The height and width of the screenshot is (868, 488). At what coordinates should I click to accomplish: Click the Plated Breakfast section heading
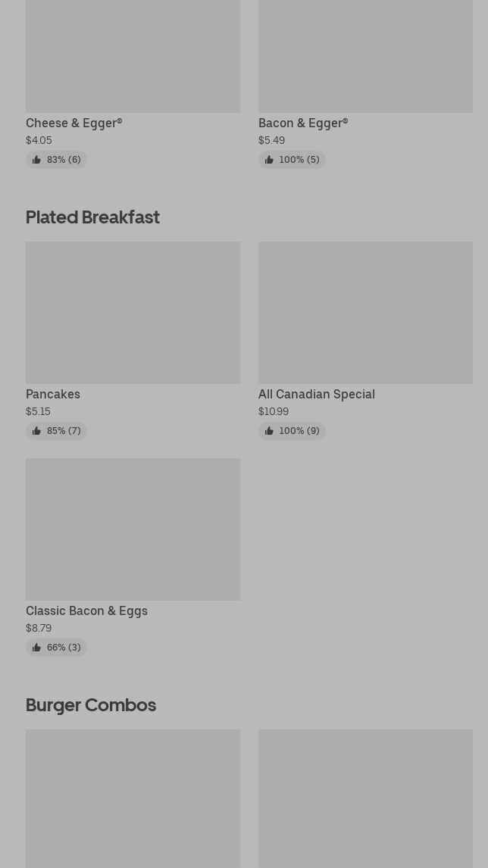click(92, 217)
